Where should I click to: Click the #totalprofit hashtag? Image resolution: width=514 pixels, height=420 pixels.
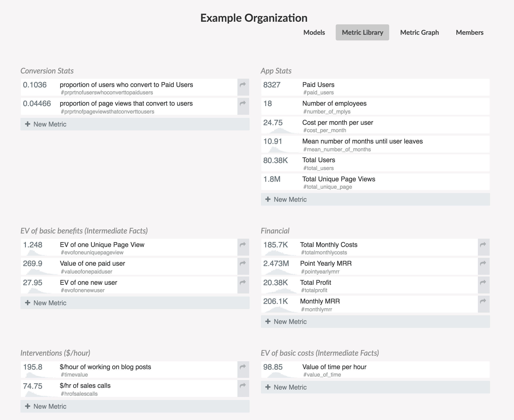314,290
